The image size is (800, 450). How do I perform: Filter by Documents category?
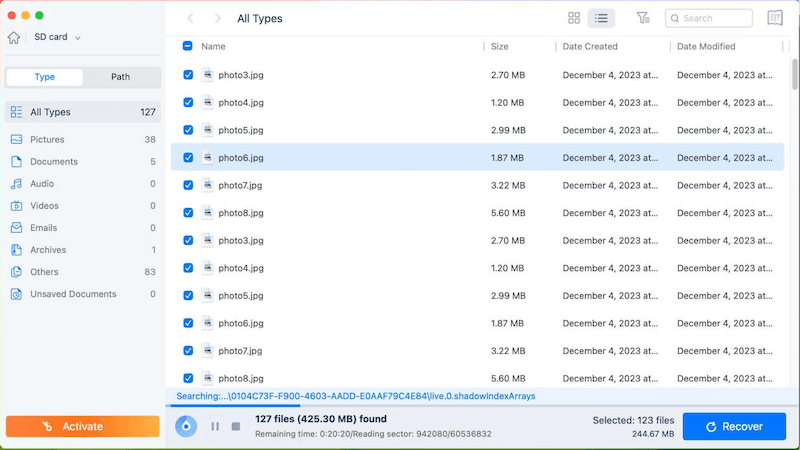pos(83,162)
